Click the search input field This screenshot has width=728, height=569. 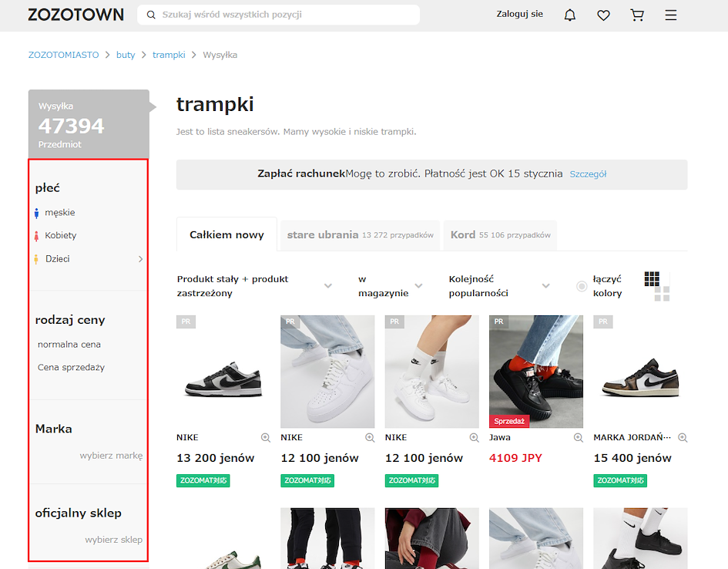279,15
